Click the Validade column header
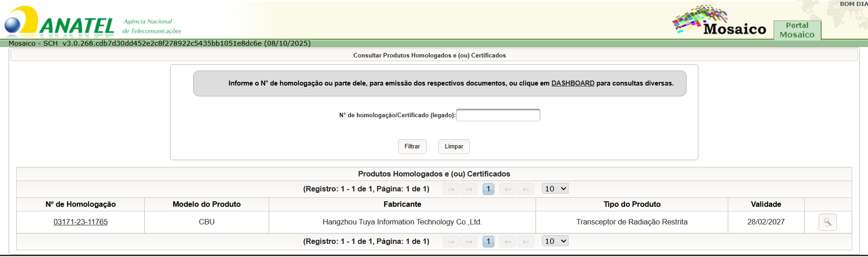The width and height of the screenshot is (868, 257). tap(766, 204)
